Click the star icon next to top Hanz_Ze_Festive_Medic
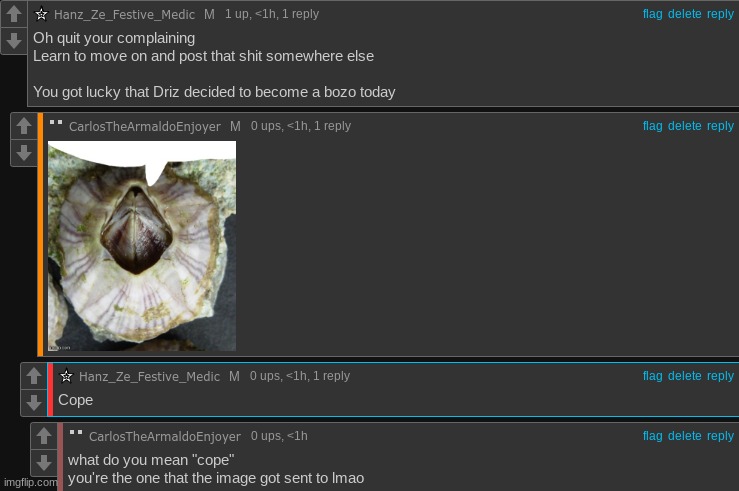 click(41, 14)
